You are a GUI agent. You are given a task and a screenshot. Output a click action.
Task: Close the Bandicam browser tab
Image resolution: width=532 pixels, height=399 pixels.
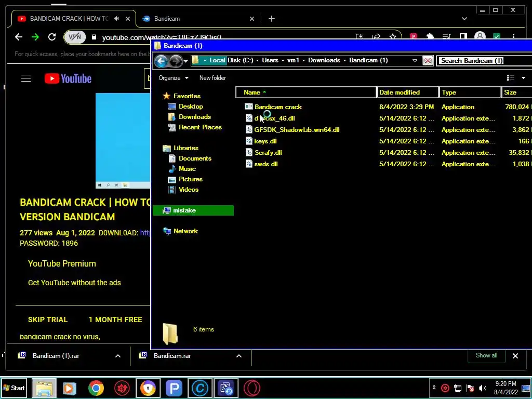(252, 19)
